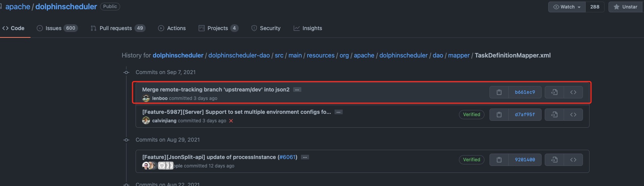The image size is (644, 186).
Task: Open the Watch notifications dropdown
Action: point(567,7)
